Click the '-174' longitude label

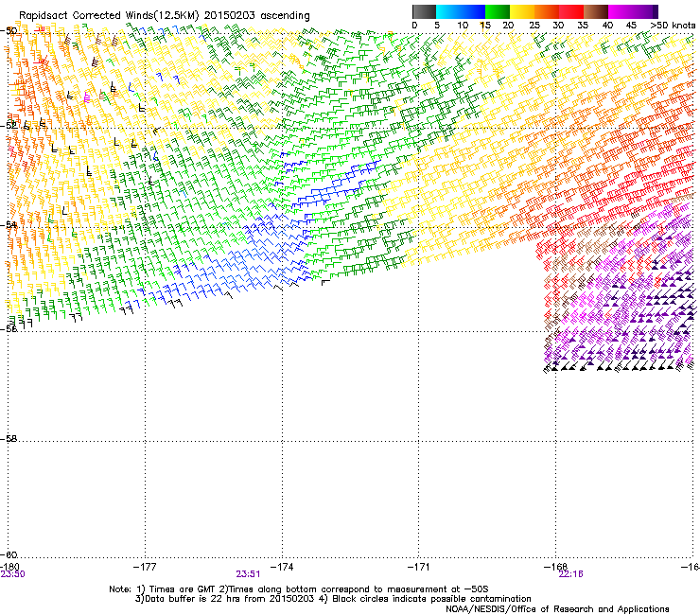[x=282, y=567]
